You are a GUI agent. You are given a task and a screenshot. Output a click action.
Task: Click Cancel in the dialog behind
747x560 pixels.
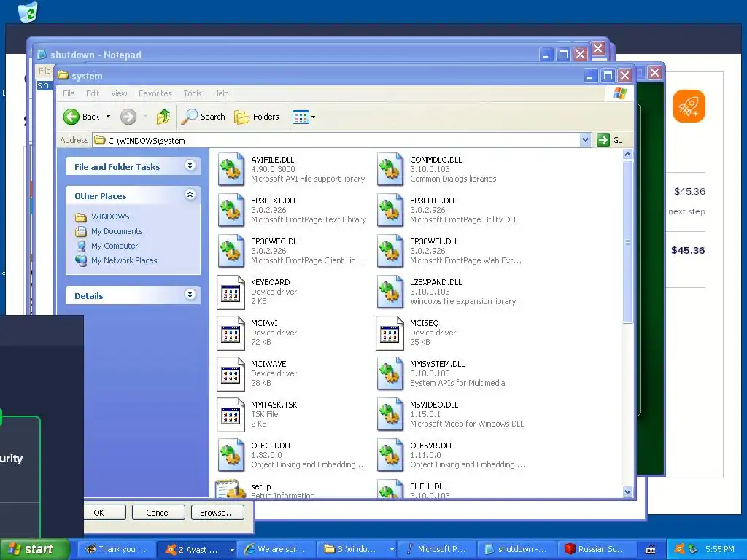(x=158, y=513)
